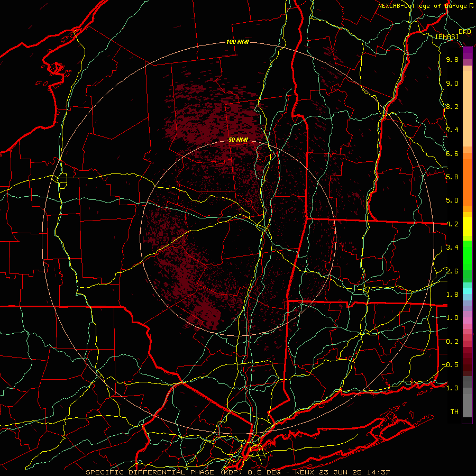The height and width of the screenshot is (476, 476).
Task: Click the "KENX 23 JUN 25 14:37" timestamp
Action: [342, 472]
